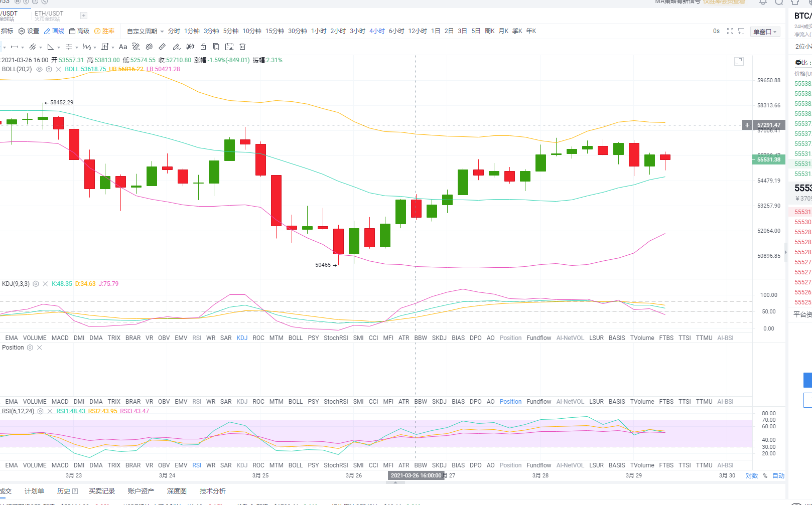Switch Position pane to Fundflow indicator
Screen dimensions: 812x505
539,402
